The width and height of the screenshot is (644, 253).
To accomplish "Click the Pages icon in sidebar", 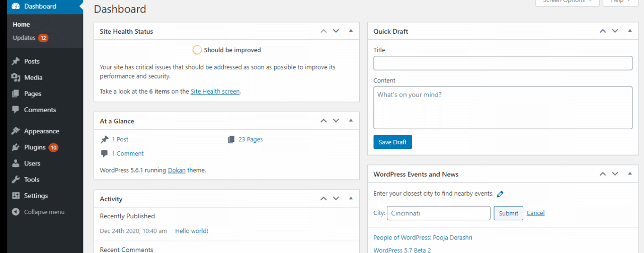I will pos(16,94).
